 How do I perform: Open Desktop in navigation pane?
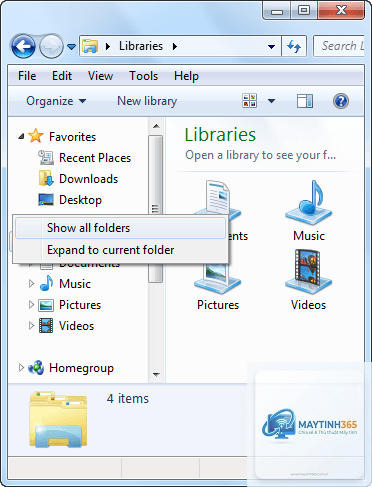tap(80, 200)
